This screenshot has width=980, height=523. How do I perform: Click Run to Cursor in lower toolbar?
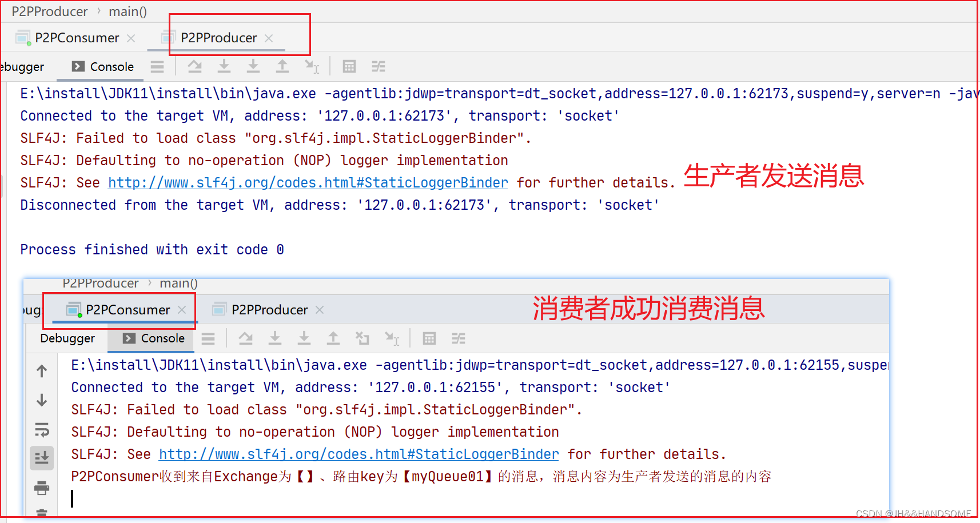[392, 339]
